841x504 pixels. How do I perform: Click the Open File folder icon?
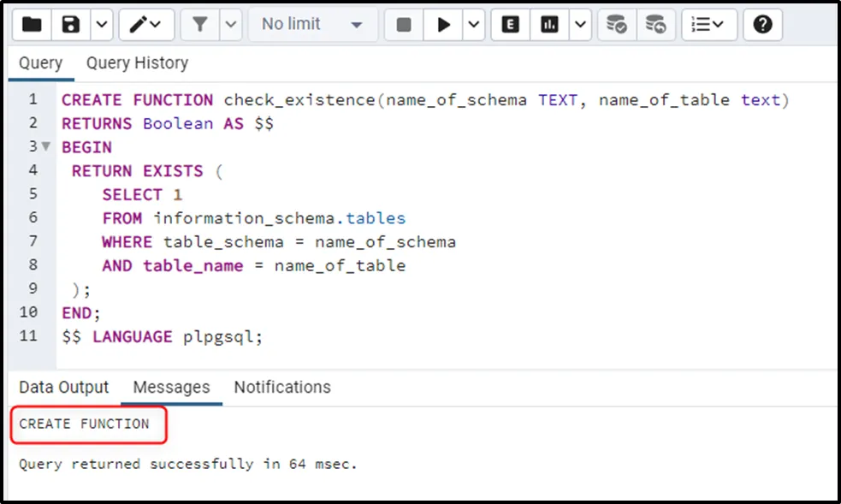point(32,25)
